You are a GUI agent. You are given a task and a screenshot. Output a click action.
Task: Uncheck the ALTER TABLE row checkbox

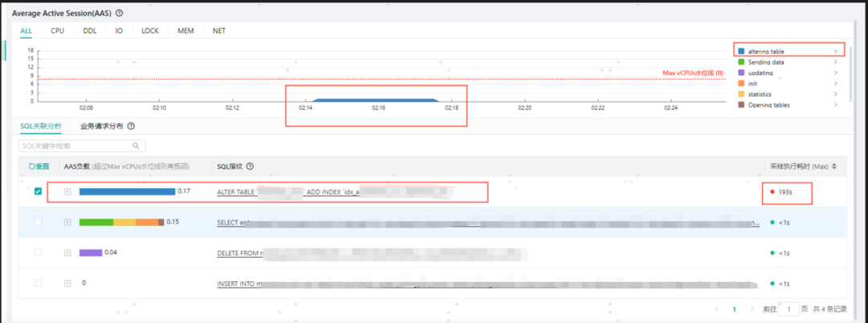(38, 191)
